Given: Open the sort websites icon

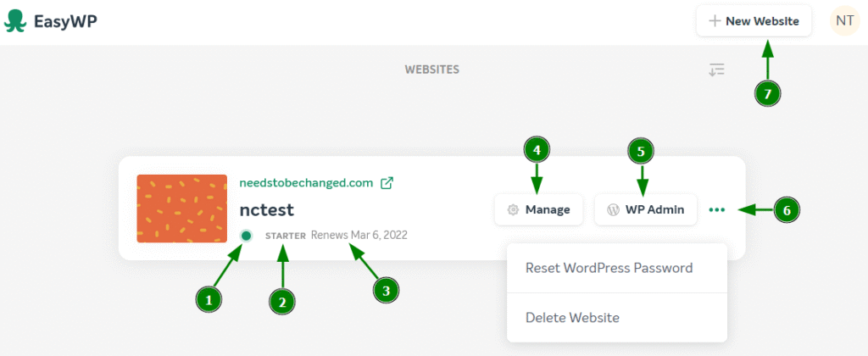Looking at the screenshot, I should [x=717, y=70].
